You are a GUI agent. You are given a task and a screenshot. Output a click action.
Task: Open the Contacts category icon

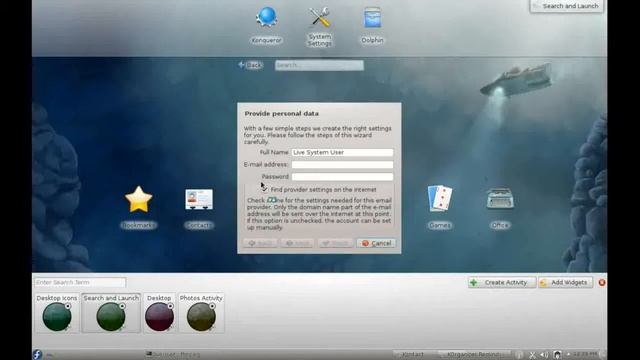coord(199,200)
